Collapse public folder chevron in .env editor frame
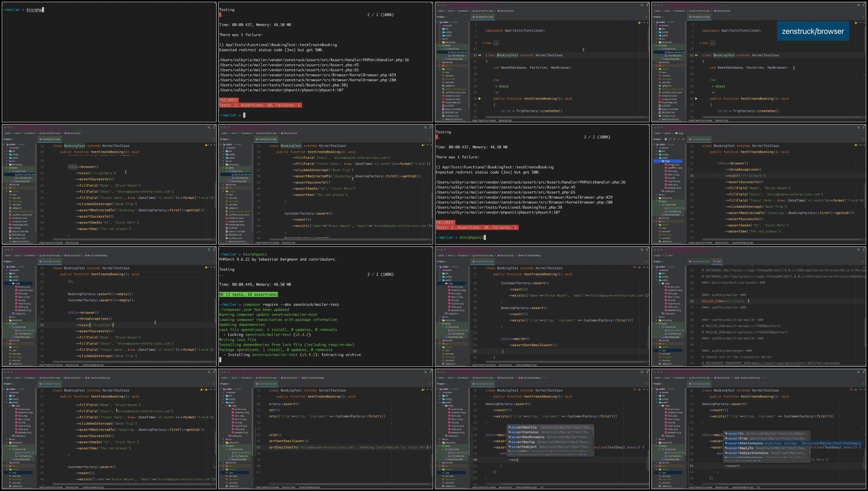This screenshot has width=868, height=491. [x=656, y=280]
